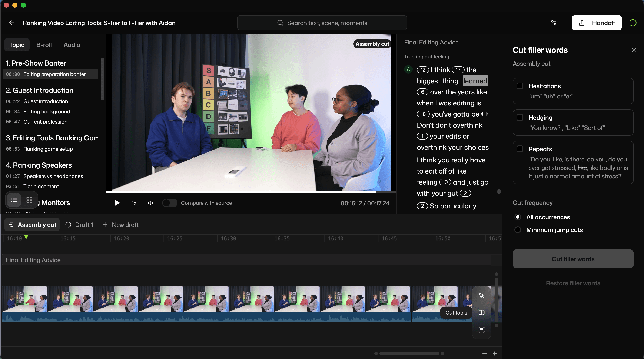
Task: Switch to the B-roll tab
Action: pyautogui.click(x=44, y=45)
